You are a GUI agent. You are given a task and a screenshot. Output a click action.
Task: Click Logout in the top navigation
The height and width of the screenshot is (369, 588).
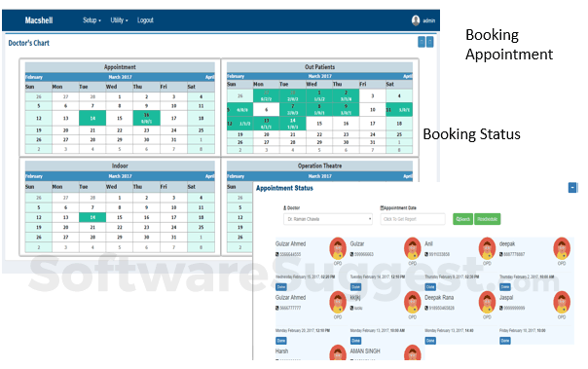pyautogui.click(x=145, y=20)
